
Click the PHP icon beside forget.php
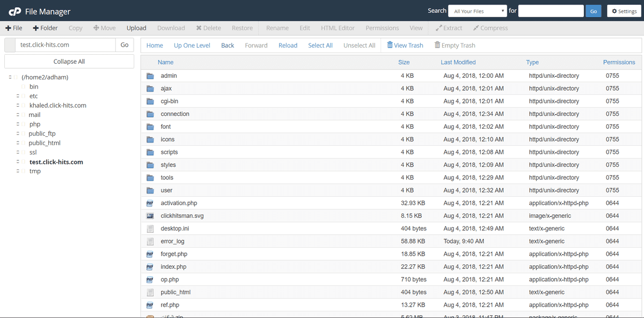coord(150,254)
